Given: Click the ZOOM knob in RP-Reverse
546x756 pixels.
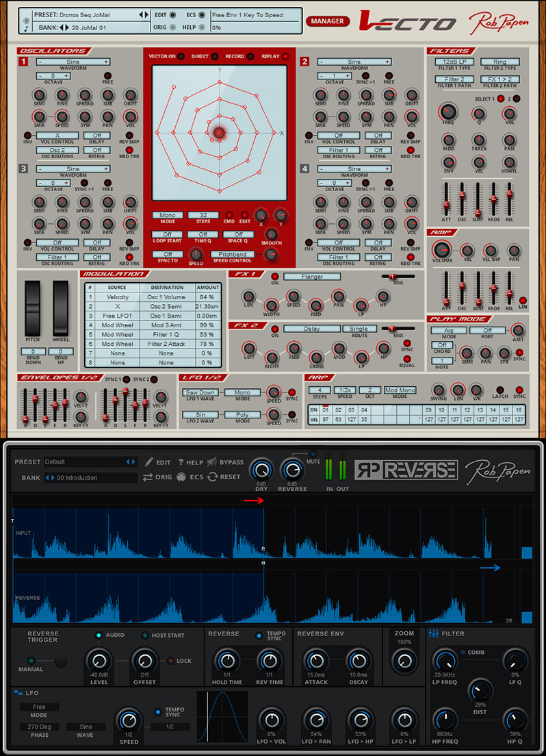Looking at the screenshot, I should coord(404,661).
